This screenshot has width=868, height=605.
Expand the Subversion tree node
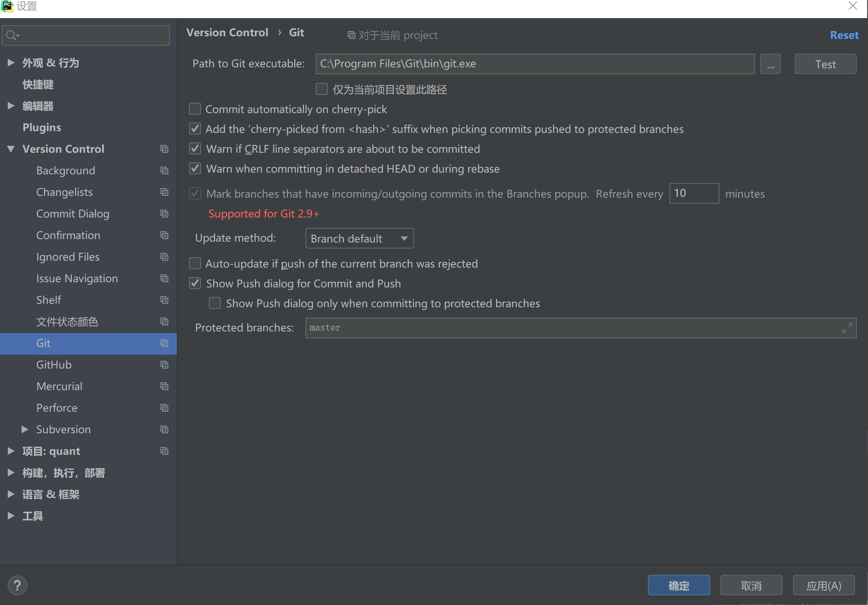tap(25, 429)
